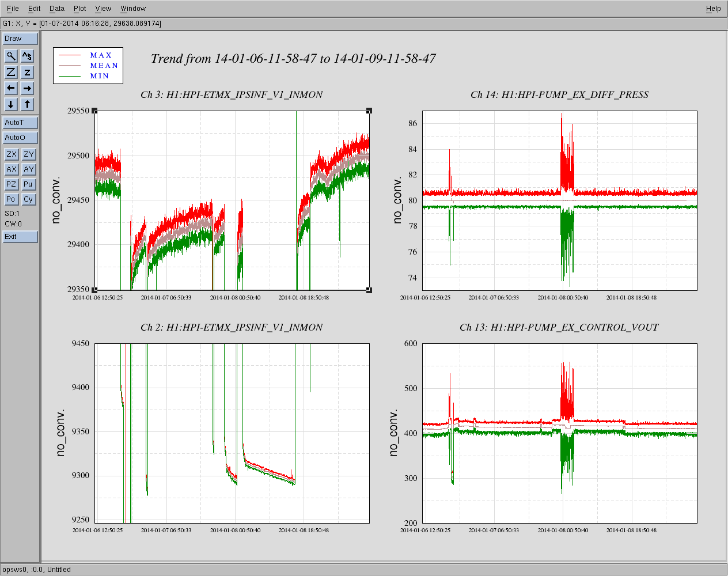728x576 pixels.
Task: Open the Help menu dropdown
Action: tap(713, 9)
